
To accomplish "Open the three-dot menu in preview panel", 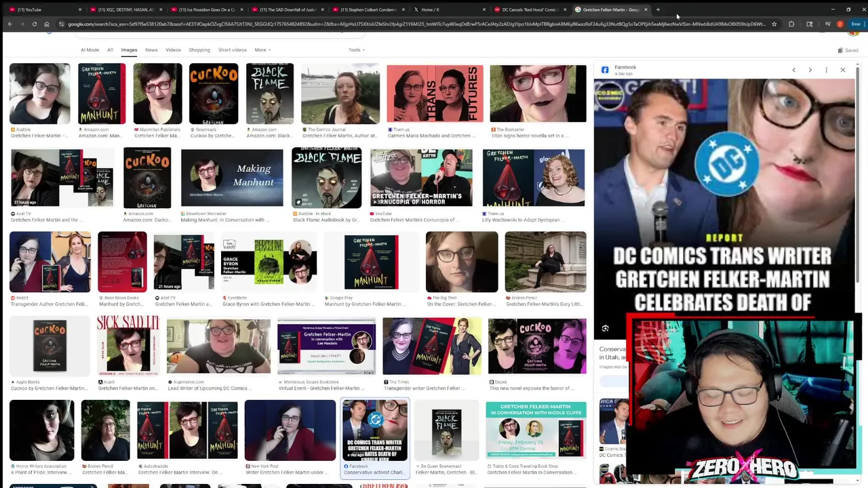I will click(x=826, y=70).
